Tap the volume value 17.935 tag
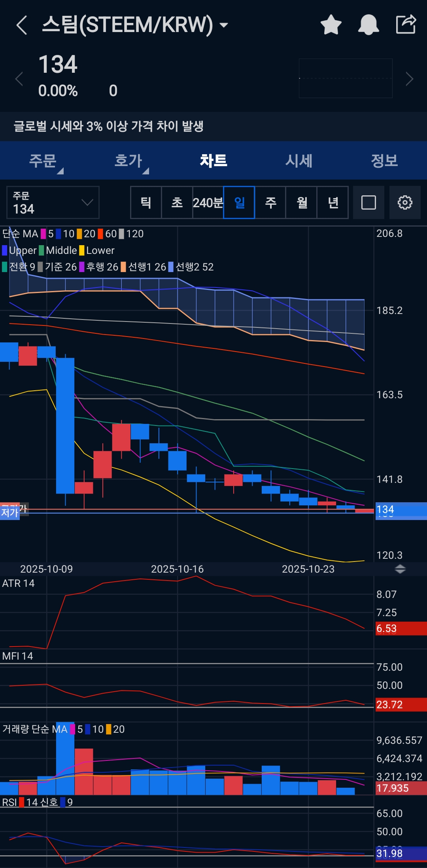 401,788
